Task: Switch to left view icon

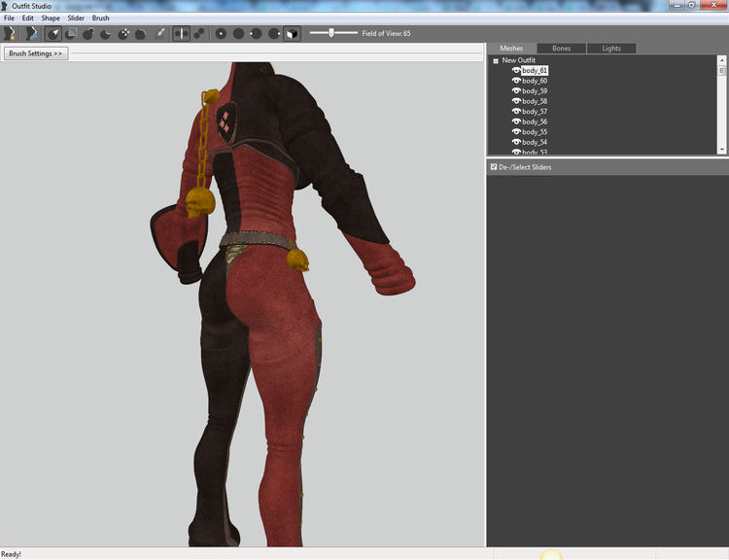Action: (256, 33)
